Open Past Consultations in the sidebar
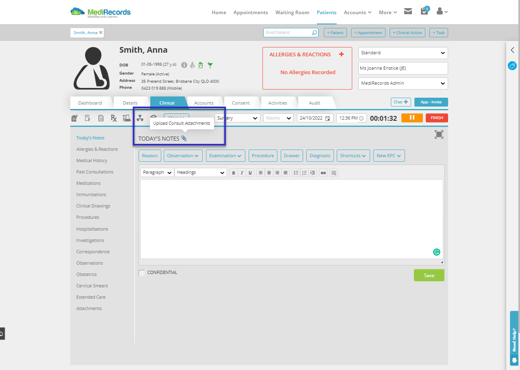 (95, 172)
